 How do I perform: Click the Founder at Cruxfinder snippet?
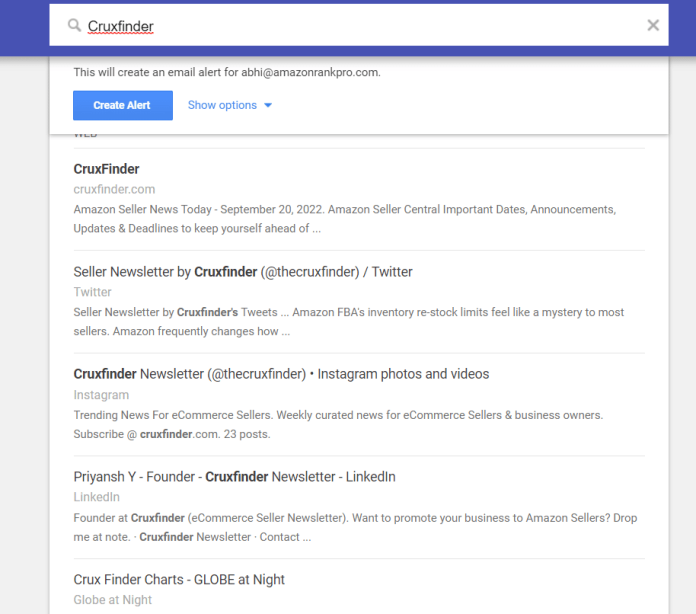click(x=355, y=527)
